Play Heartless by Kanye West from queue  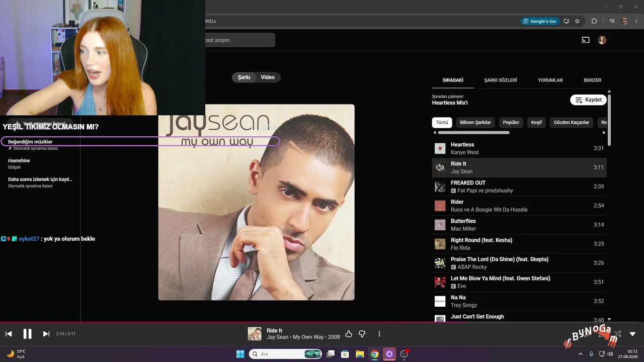(519, 148)
